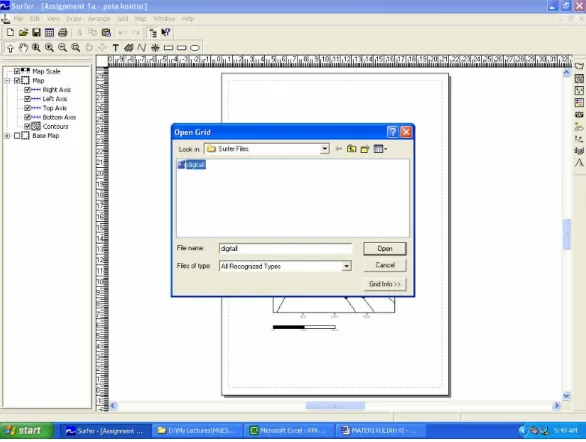Open the Grid menu

coord(122,19)
